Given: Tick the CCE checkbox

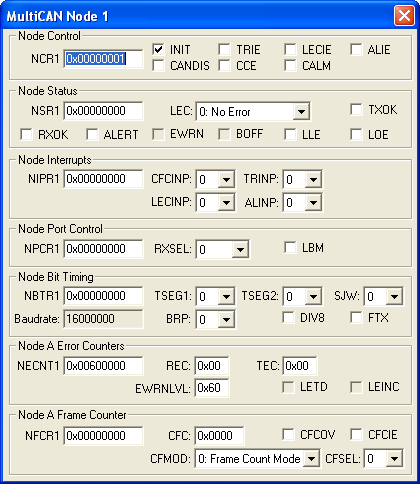Looking at the screenshot, I should [224, 65].
